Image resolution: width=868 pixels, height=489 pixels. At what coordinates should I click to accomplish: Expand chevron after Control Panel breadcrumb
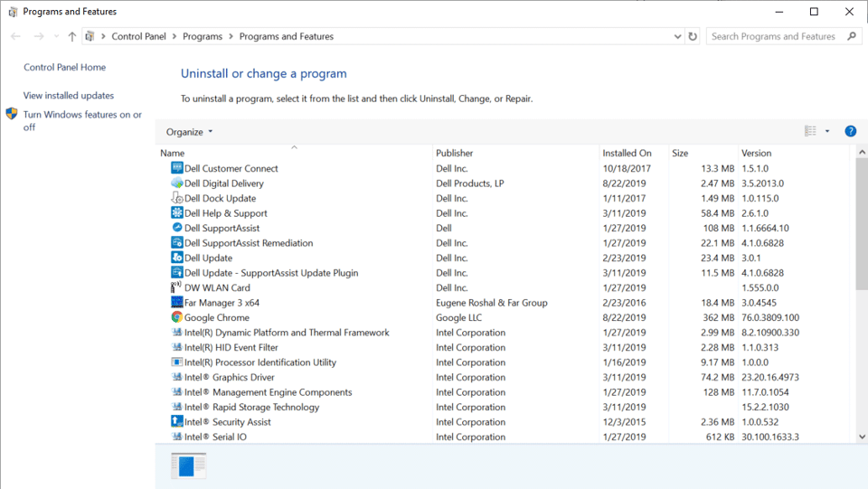175,36
